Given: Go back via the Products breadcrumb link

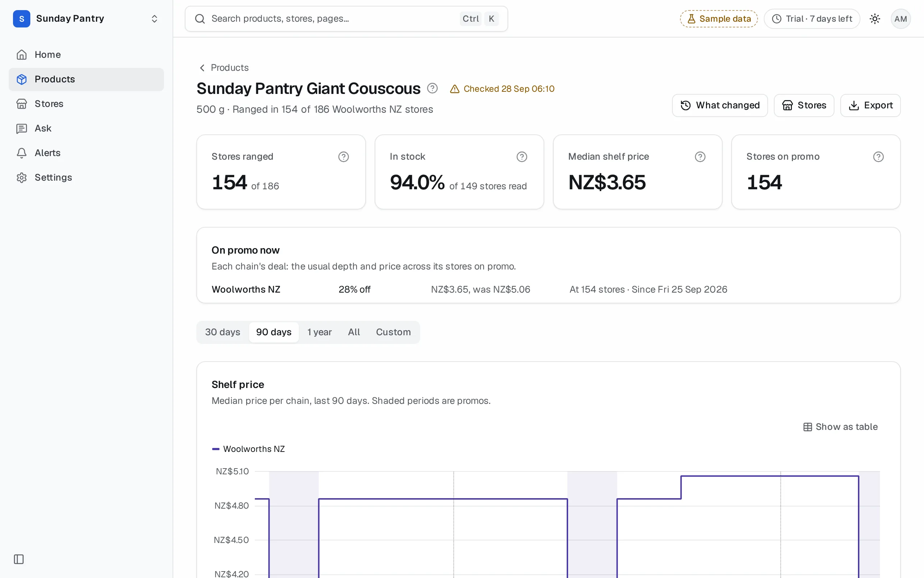Looking at the screenshot, I should [224, 68].
